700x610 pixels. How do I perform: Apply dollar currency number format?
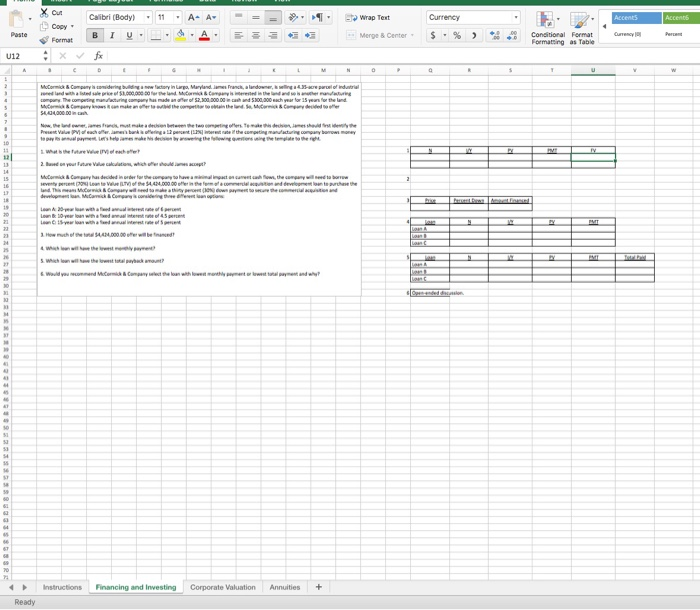coord(433,35)
